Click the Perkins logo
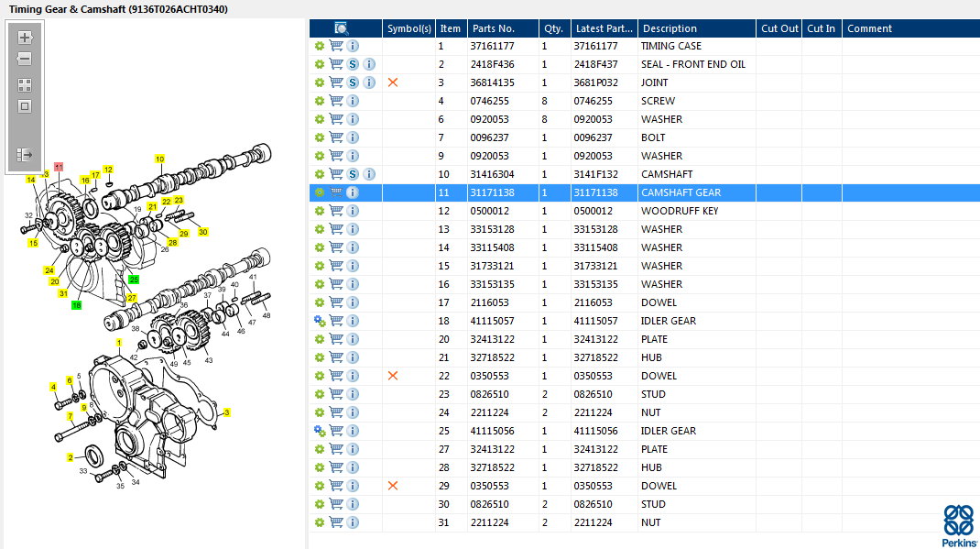Viewport: 980px width, 549px height. (959, 525)
